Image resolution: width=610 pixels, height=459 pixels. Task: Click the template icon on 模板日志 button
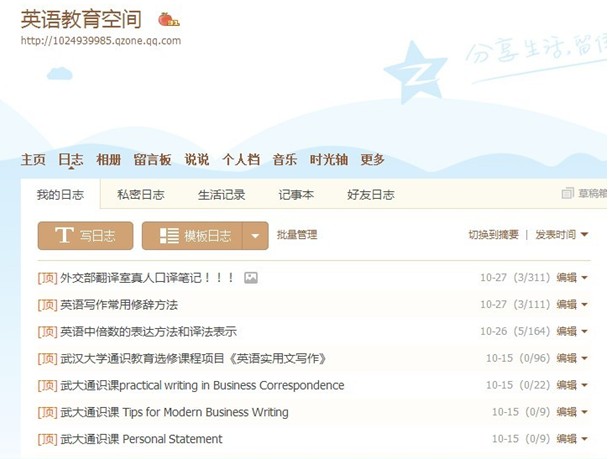169,236
